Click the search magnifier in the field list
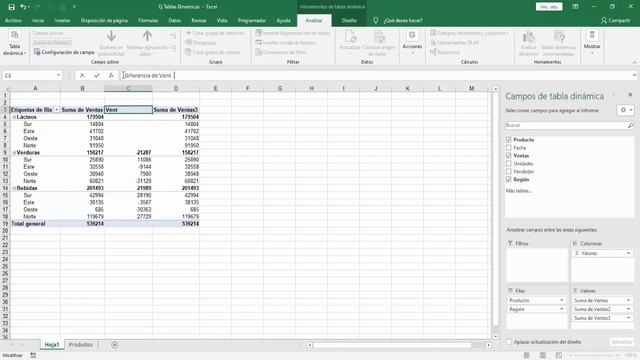This screenshot has height=360, width=640. (x=631, y=126)
